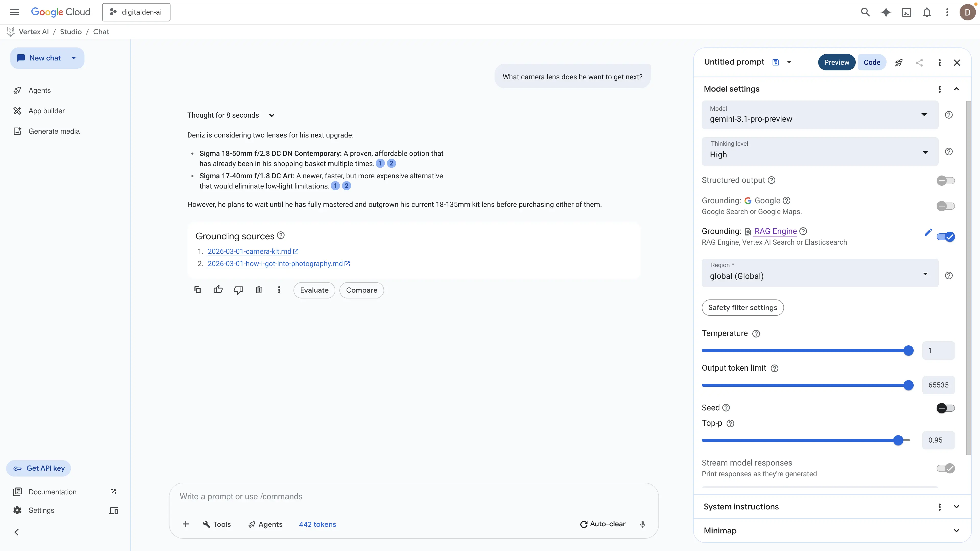
Task: Click the microphone icon in prompt box
Action: click(643, 524)
